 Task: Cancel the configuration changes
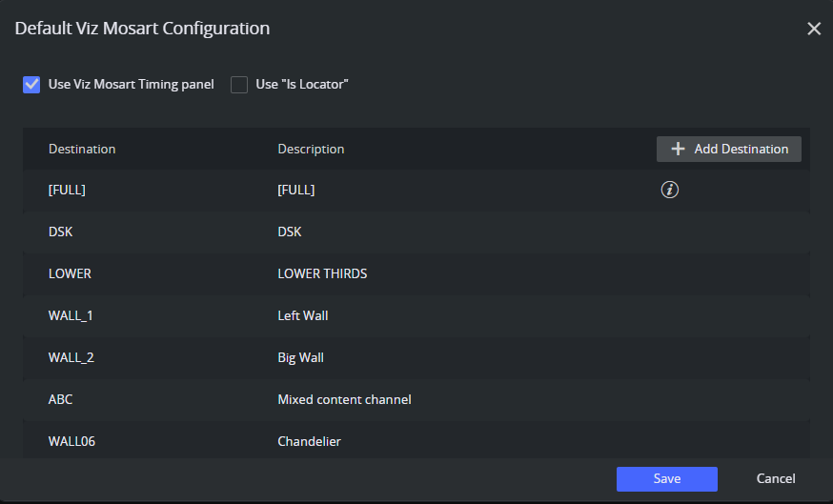[776, 478]
